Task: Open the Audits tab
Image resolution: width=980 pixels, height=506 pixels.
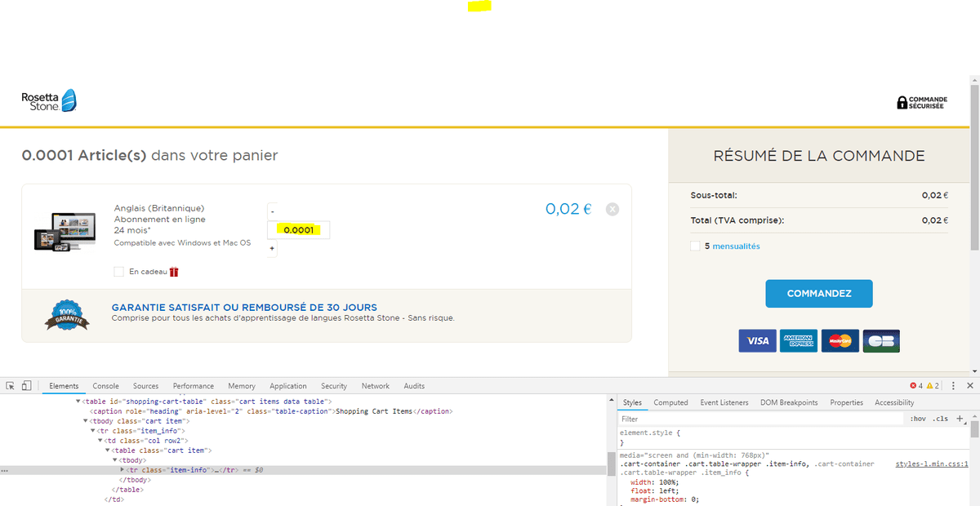Action: (x=414, y=386)
